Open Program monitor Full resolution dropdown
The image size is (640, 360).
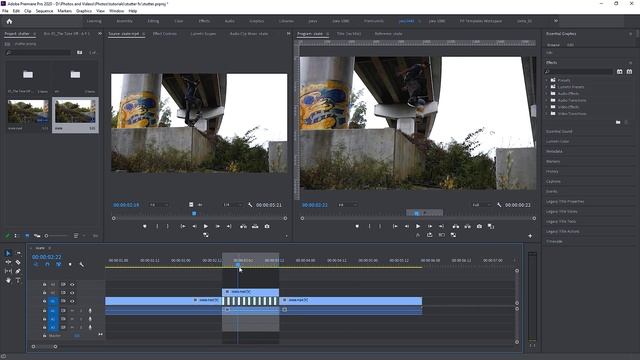point(482,205)
